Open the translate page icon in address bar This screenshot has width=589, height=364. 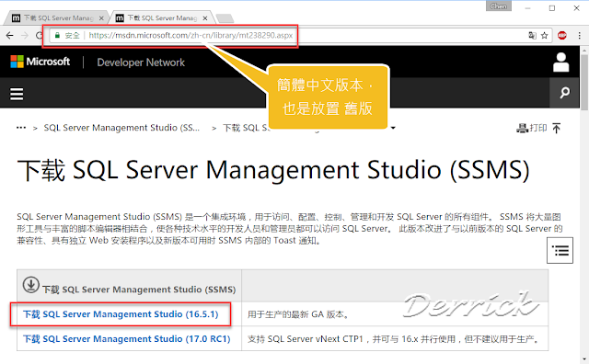532,35
